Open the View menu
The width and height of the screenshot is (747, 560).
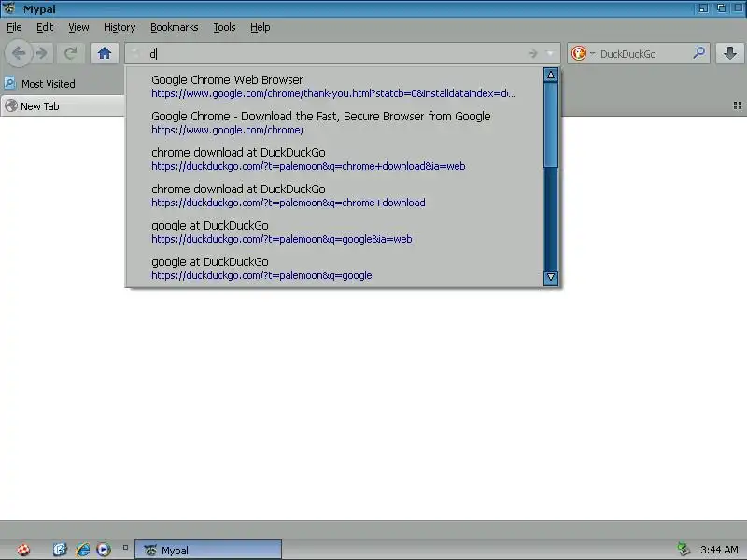coord(78,28)
